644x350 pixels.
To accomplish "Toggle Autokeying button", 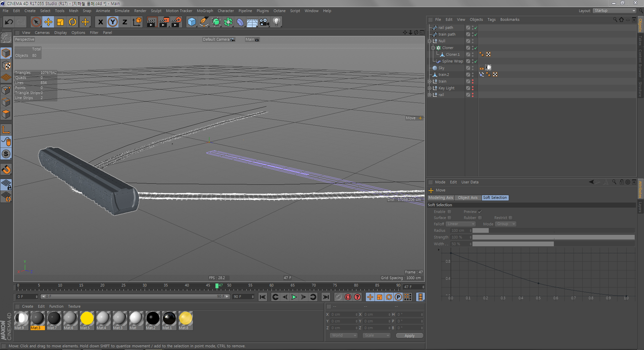I will [348, 297].
